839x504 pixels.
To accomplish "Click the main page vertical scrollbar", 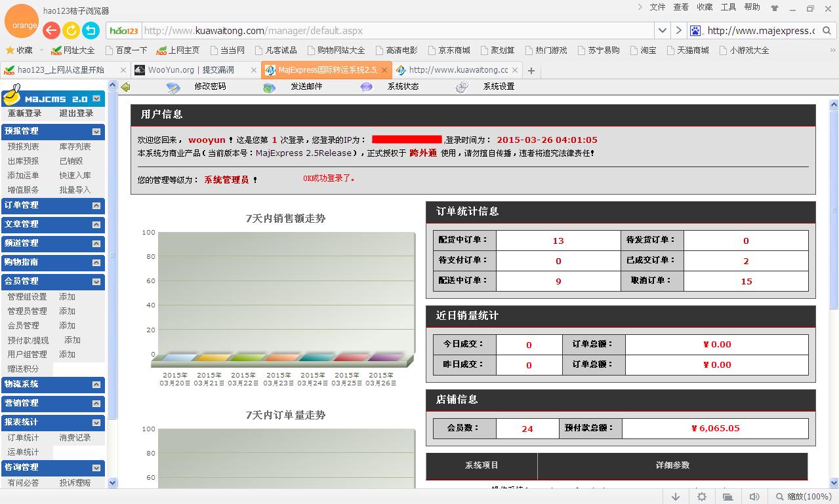I will [834, 210].
